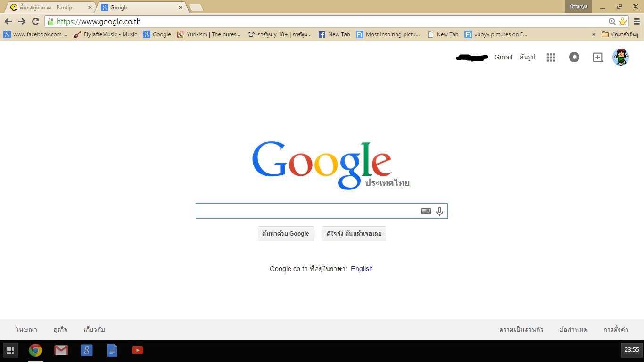Open the account profile avatar
This screenshot has width=644, height=362.
(x=620, y=57)
